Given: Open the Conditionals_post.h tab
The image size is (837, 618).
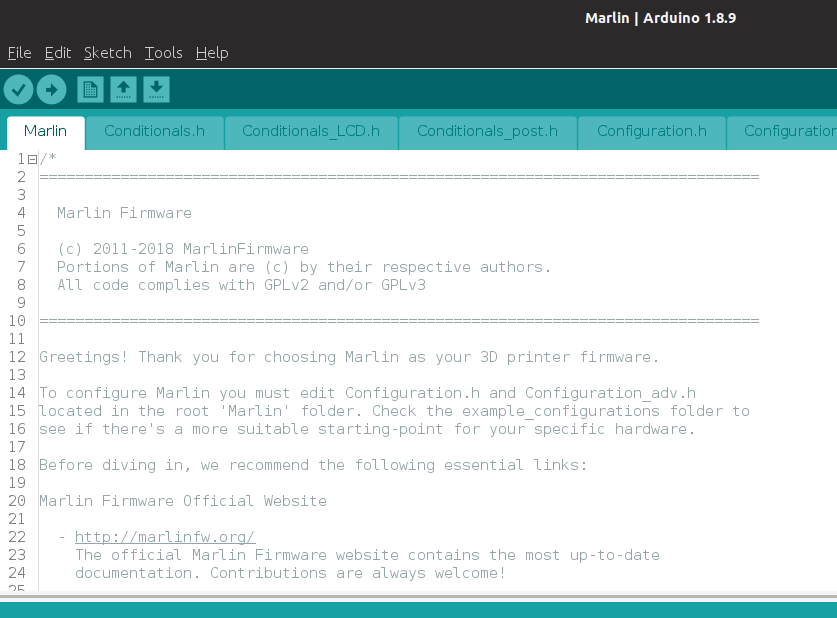Looking at the screenshot, I should [x=487, y=131].
